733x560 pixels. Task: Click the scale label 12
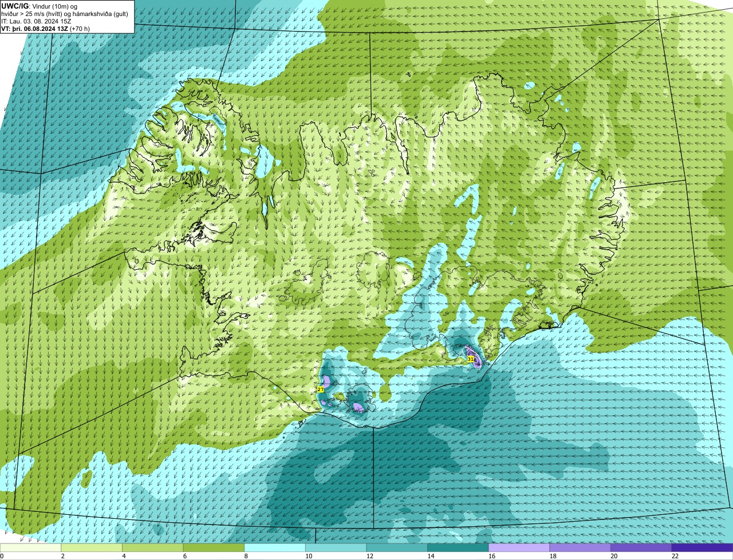370,556
